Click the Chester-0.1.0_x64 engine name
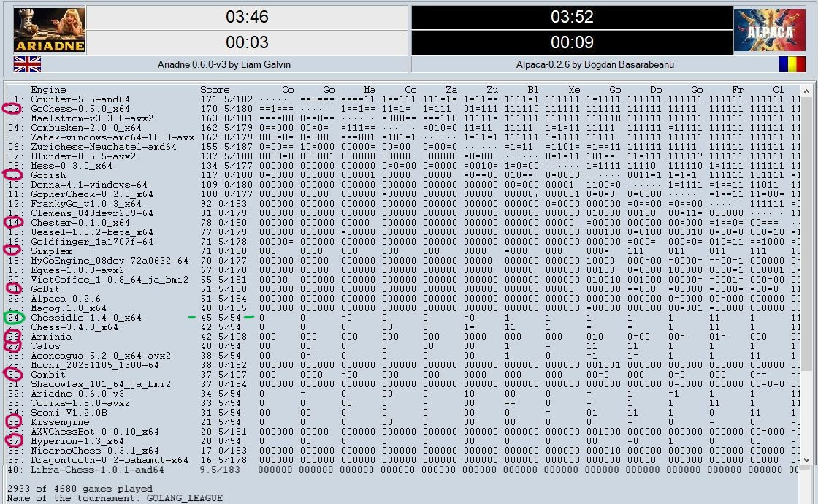Image resolution: width=818 pixels, height=504 pixels. click(x=80, y=223)
